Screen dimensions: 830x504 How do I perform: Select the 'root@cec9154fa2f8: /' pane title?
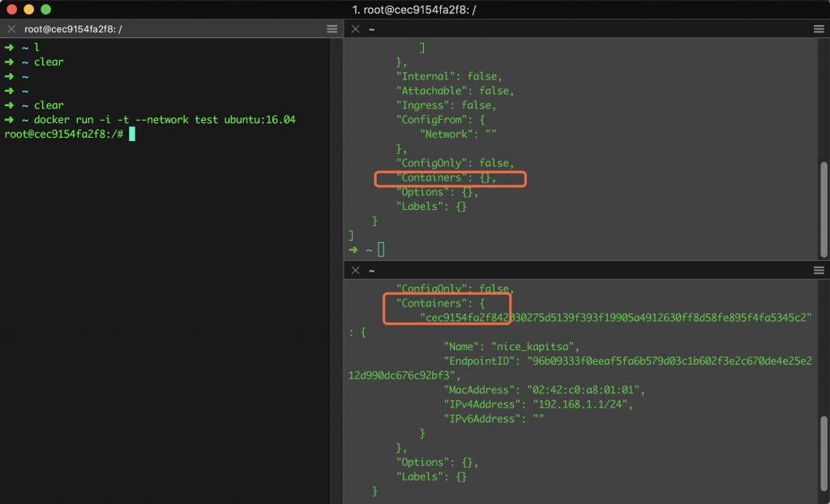tap(69, 28)
